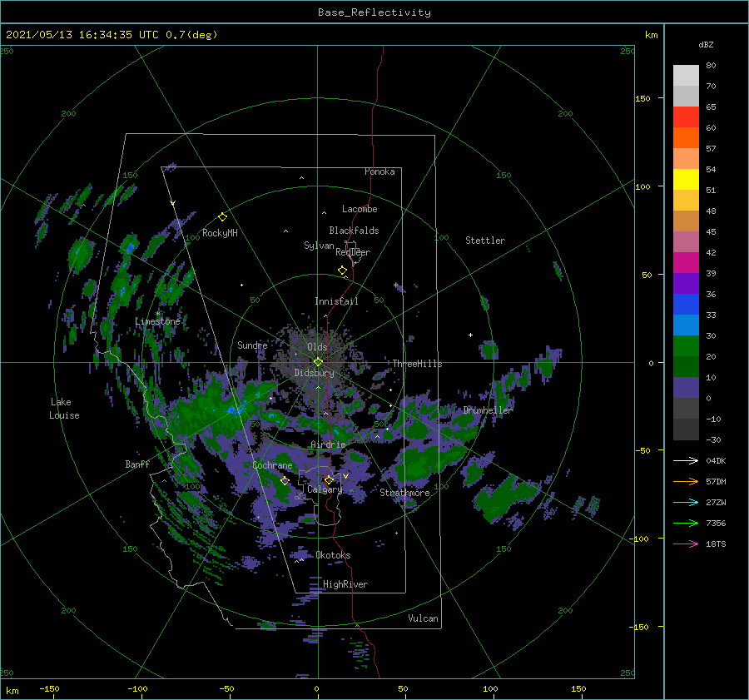
Task: Click the Olds city label
Action: pos(317,347)
